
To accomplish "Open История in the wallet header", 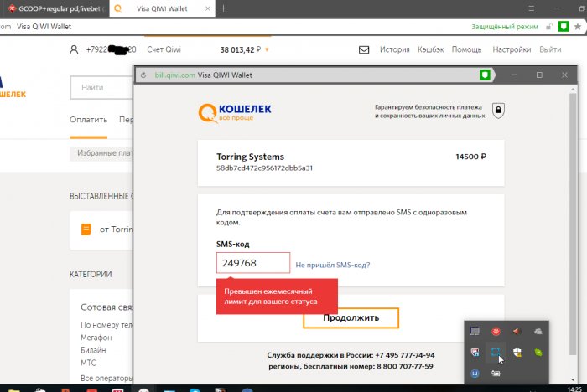I will [x=395, y=49].
